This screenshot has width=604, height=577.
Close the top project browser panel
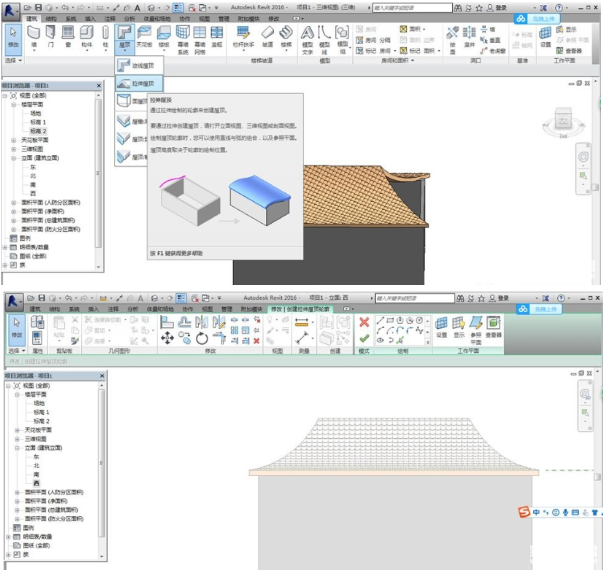98,86
